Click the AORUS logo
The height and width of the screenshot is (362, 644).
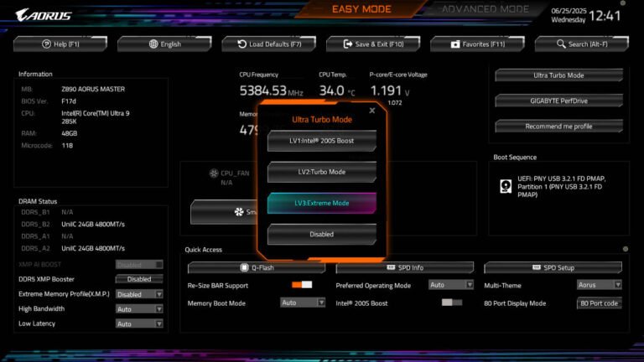pos(44,15)
